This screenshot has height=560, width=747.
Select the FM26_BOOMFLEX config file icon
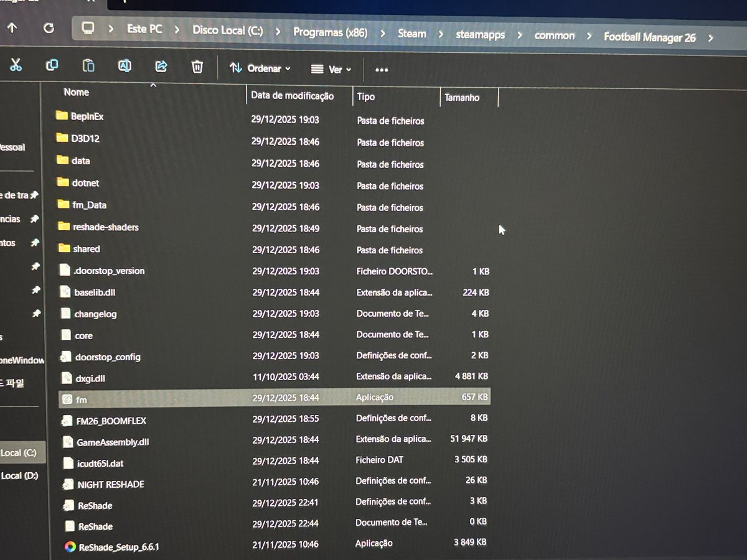tap(66, 421)
